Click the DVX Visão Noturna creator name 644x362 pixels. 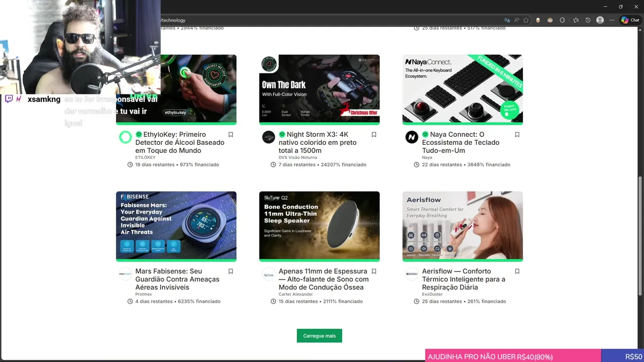[298, 157]
